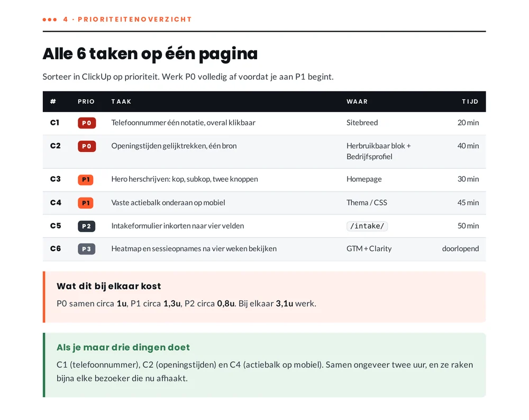This screenshot has width=529, height=420.
Task: Click the '/intake/' code tag
Action: [367, 226]
